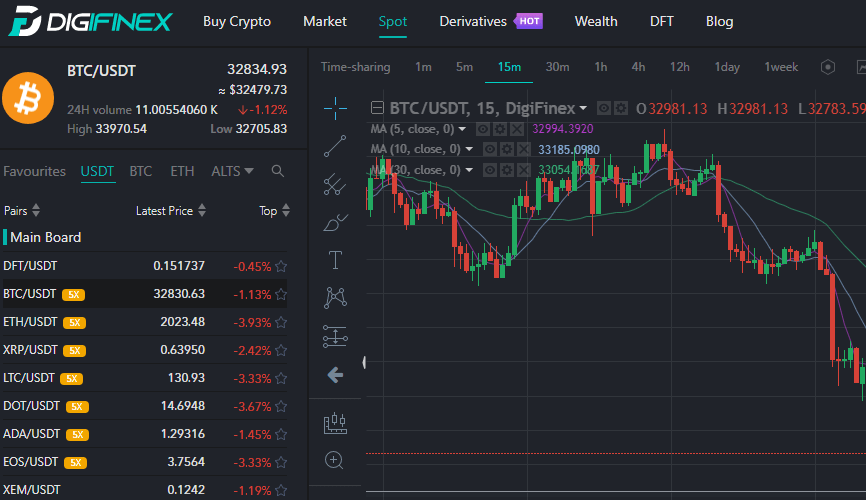Set chart interval to 30m
Image resolution: width=866 pixels, height=500 pixels.
pyautogui.click(x=557, y=67)
